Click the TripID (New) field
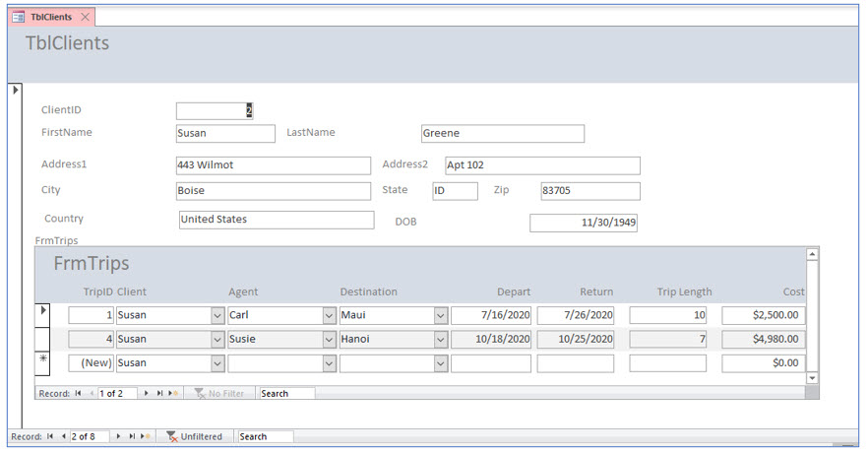This screenshot has height=453, width=868. tap(92, 363)
